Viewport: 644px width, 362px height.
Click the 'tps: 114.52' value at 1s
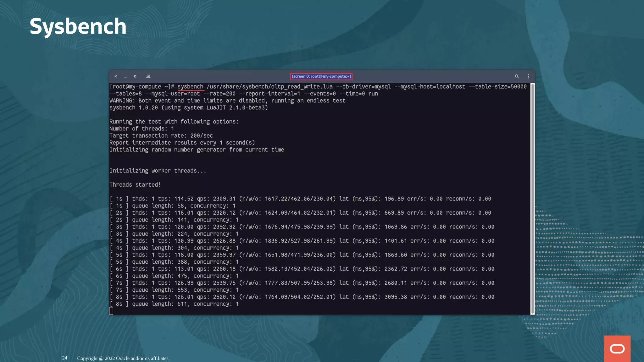(x=176, y=199)
